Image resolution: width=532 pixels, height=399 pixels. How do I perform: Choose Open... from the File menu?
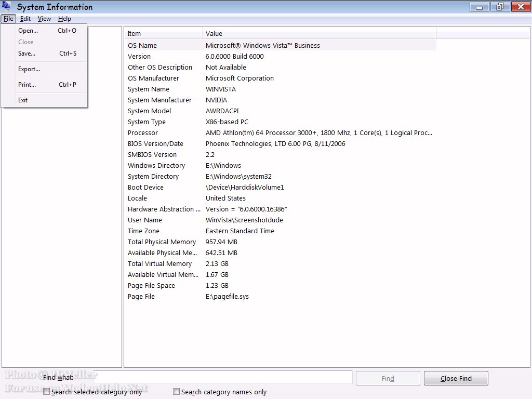47,31
